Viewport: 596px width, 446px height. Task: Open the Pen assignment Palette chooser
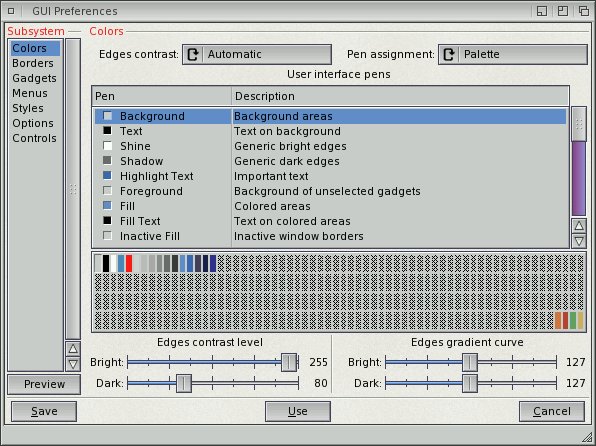513,54
